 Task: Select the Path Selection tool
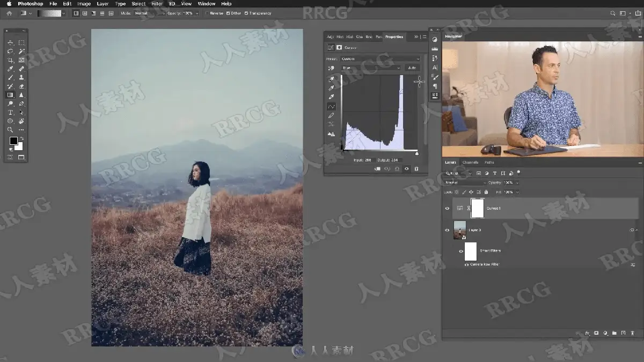tap(21, 112)
